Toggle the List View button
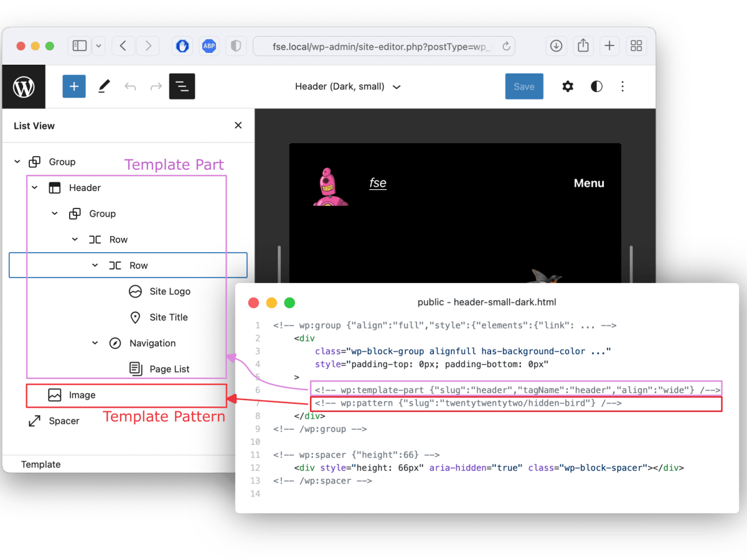This screenshot has height=560, width=747. [x=182, y=86]
